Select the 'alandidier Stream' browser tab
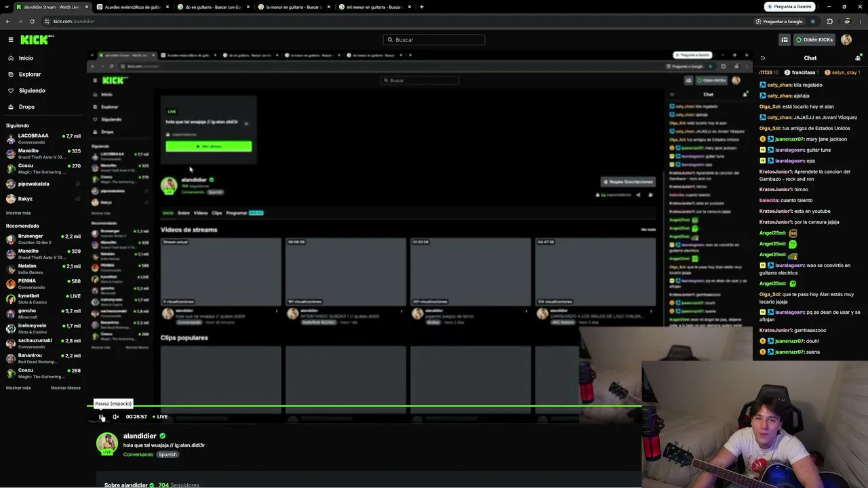This screenshot has height=488, width=868. tap(52, 7)
